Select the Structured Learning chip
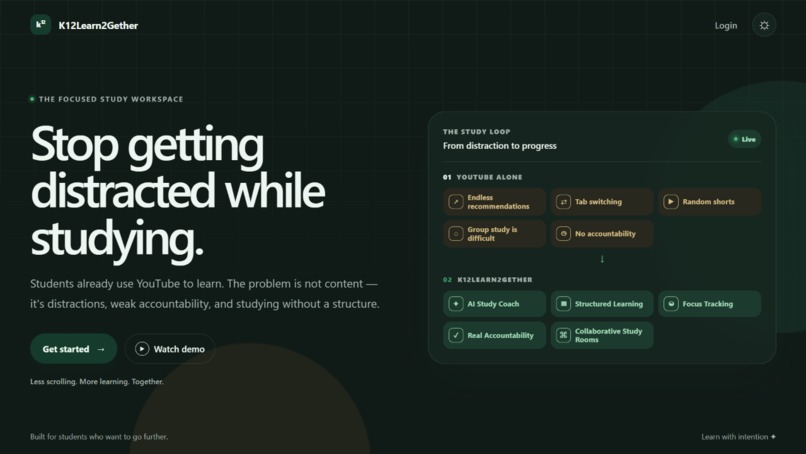 [x=602, y=304]
